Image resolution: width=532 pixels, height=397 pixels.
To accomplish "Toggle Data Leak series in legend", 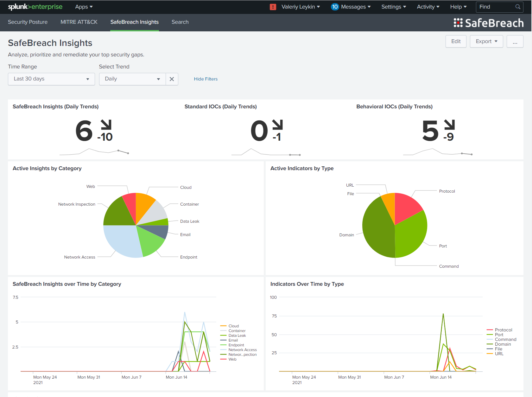I will click(233, 336).
